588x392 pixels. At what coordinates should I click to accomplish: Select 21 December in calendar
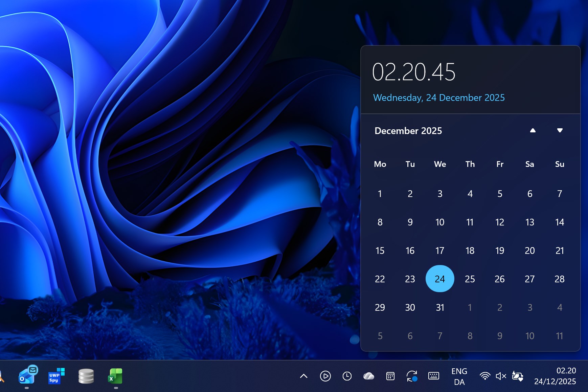point(560,250)
